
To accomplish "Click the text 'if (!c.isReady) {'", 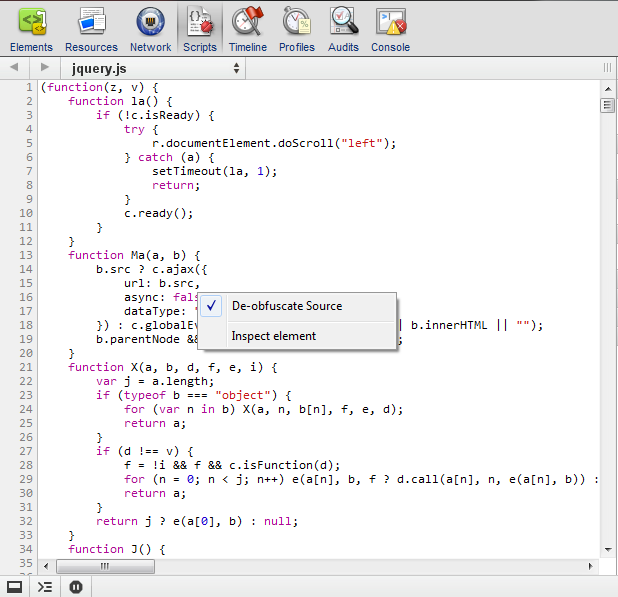I will tap(155, 115).
